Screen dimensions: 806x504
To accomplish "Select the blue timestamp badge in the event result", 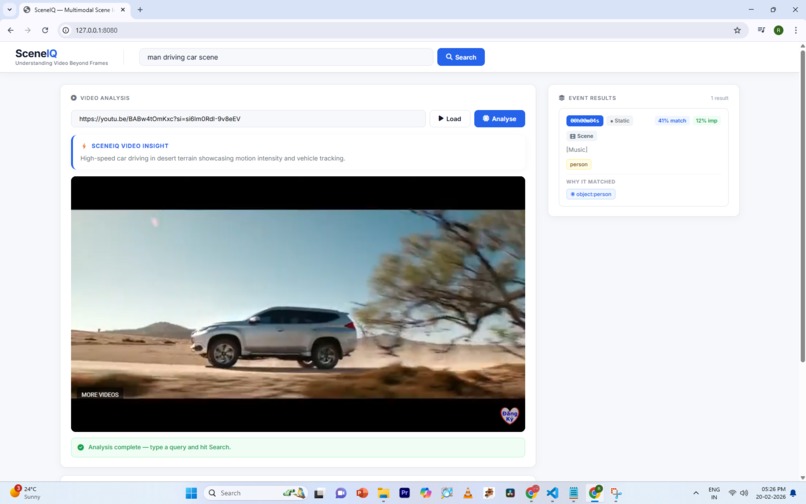I will pyautogui.click(x=584, y=121).
